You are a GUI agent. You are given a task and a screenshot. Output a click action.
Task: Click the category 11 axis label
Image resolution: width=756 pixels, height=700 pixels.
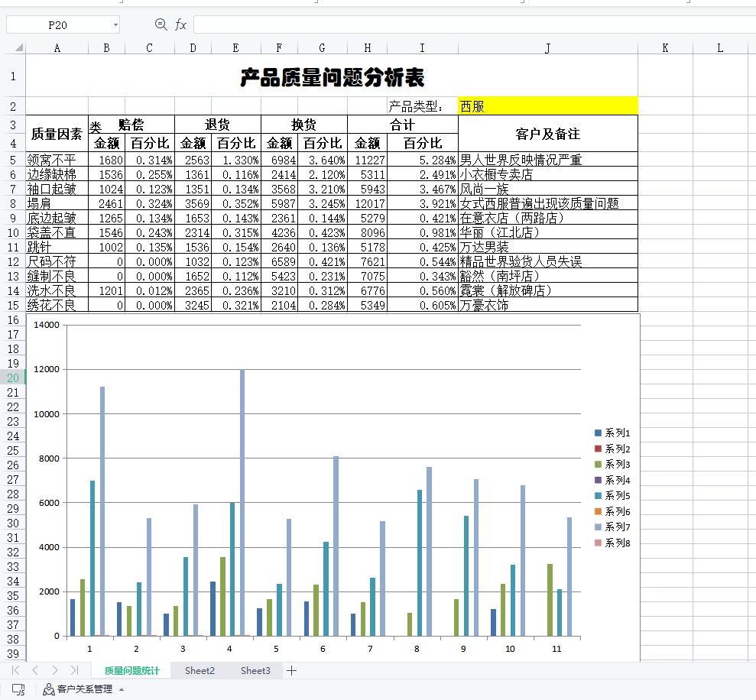(x=556, y=649)
